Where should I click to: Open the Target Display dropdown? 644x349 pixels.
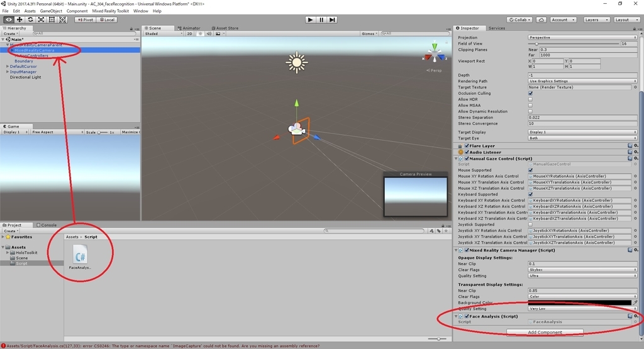tap(582, 132)
